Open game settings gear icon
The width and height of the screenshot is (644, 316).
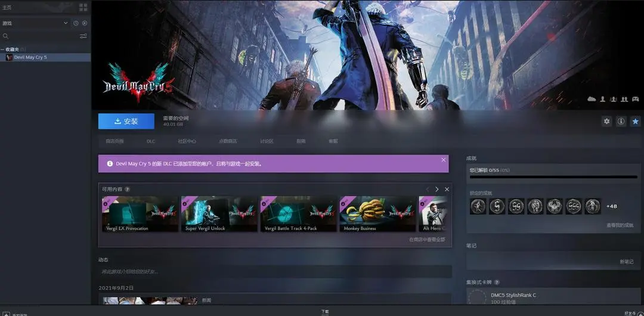(606, 121)
